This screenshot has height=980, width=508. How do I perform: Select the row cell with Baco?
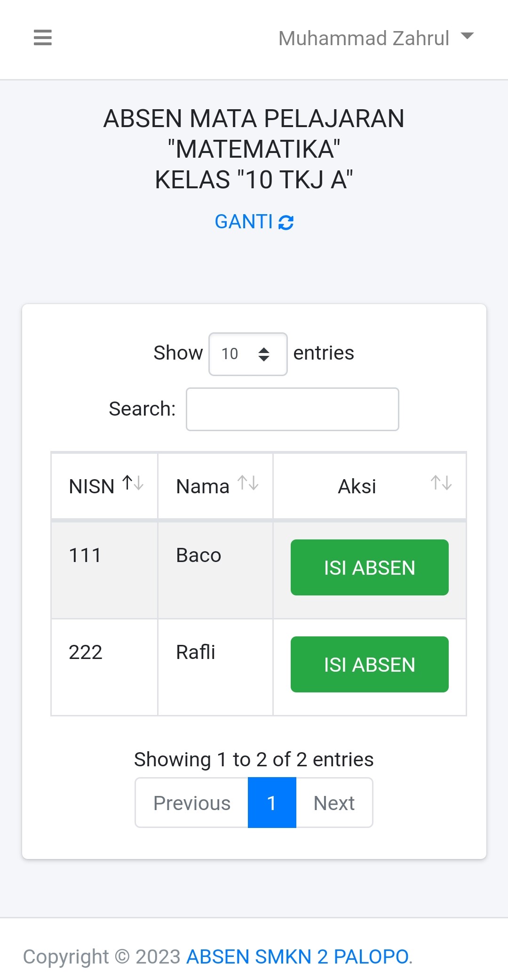point(198,555)
